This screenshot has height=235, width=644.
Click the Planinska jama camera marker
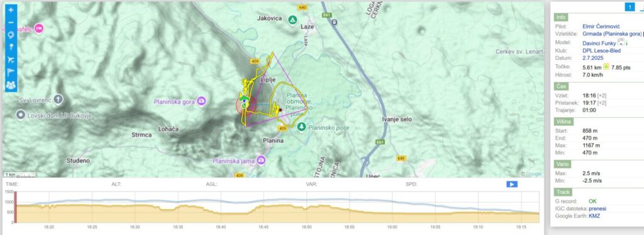[x=261, y=161]
